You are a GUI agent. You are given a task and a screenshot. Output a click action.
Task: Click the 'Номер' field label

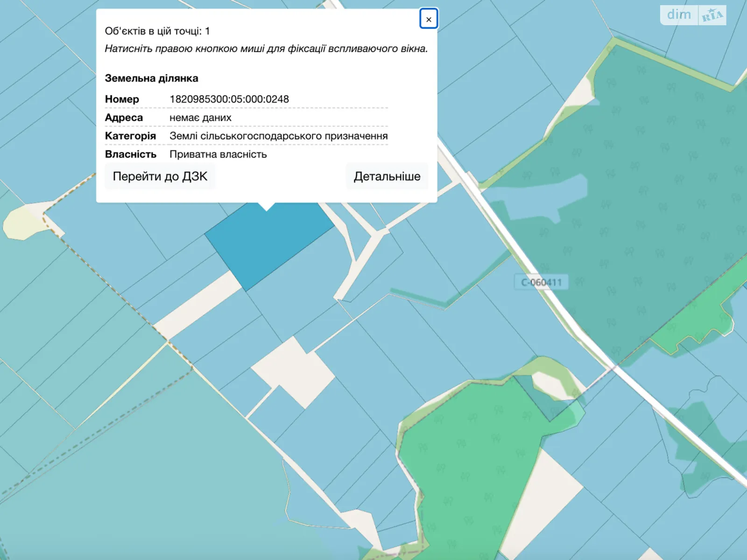122,99
